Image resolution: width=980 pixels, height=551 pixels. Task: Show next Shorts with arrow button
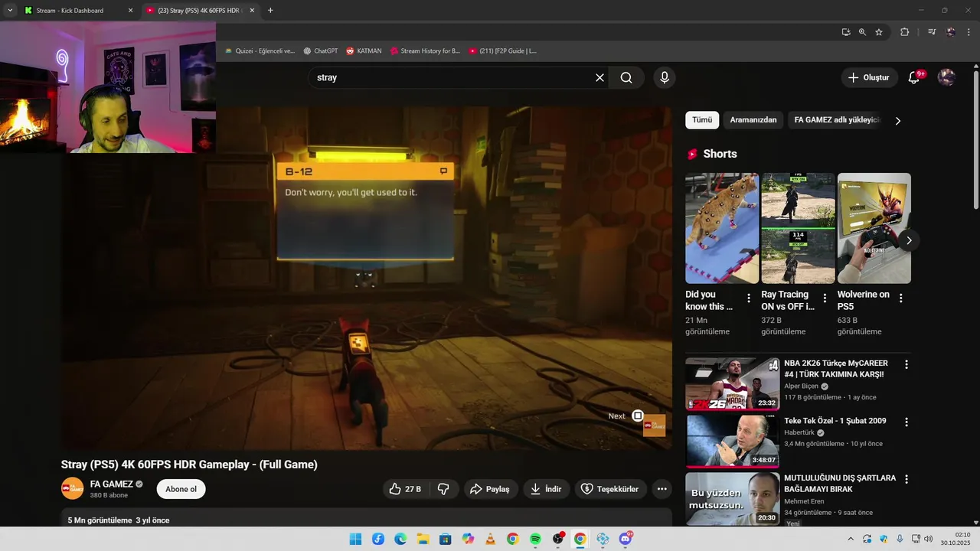909,240
